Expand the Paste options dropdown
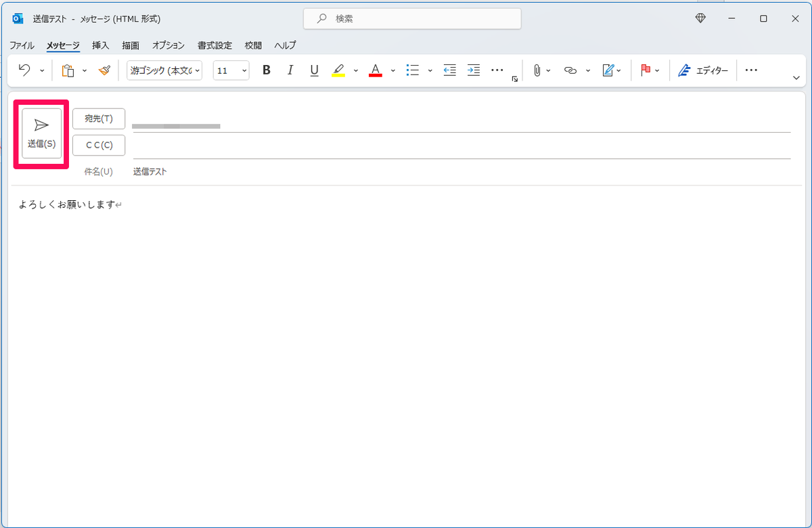 pos(85,70)
